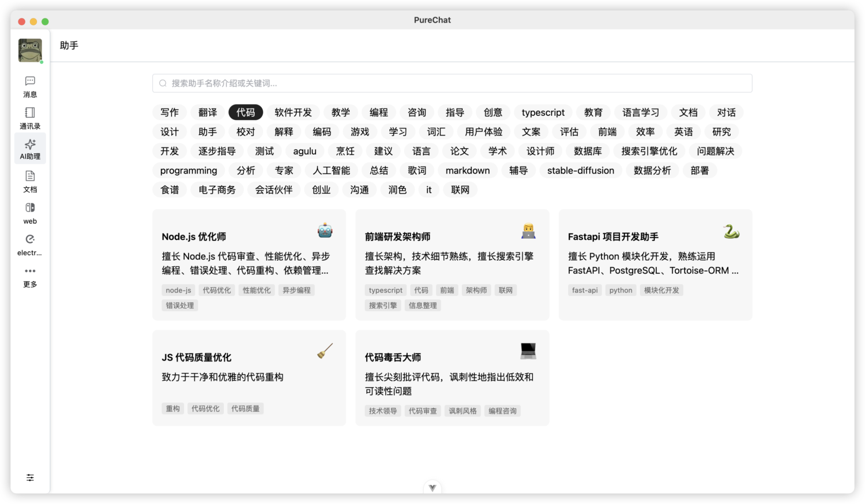The width and height of the screenshot is (865, 504).
Task: Toggle the stable-diffusion tag filter
Action: [x=581, y=171]
